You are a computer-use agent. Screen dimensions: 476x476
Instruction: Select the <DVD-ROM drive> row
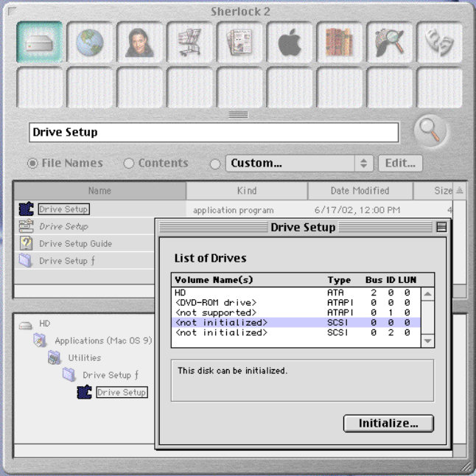coord(296,303)
